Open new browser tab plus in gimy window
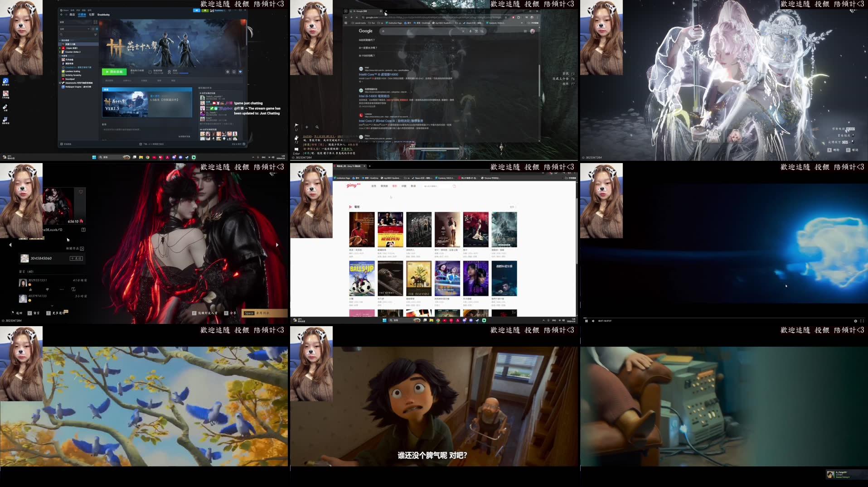 pyautogui.click(x=369, y=166)
